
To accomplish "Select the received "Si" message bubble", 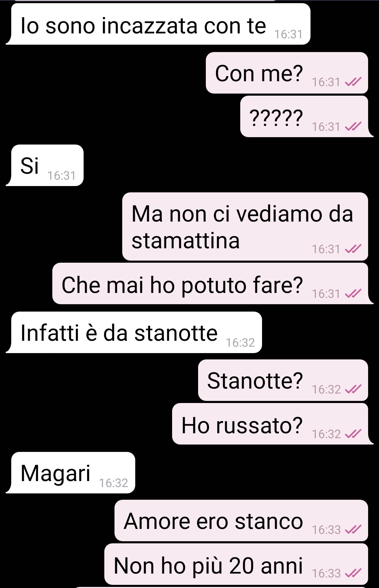I will coord(45,165).
